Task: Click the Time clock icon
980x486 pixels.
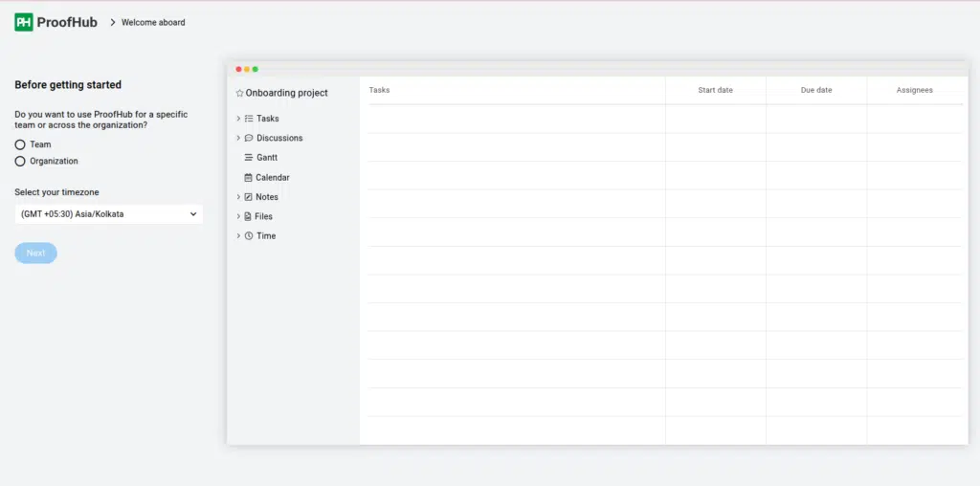Action: 249,235
